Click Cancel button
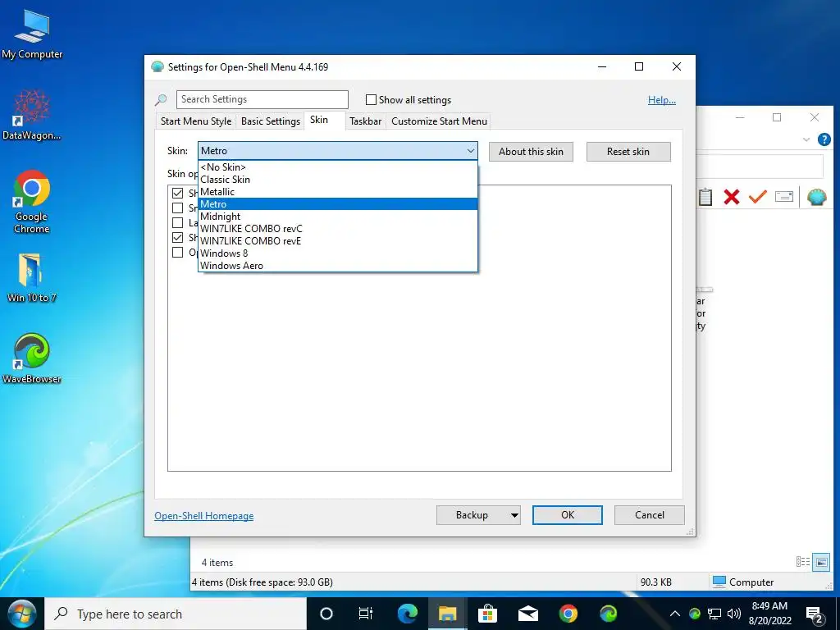Viewport: 840px width, 630px height. pyautogui.click(x=650, y=515)
